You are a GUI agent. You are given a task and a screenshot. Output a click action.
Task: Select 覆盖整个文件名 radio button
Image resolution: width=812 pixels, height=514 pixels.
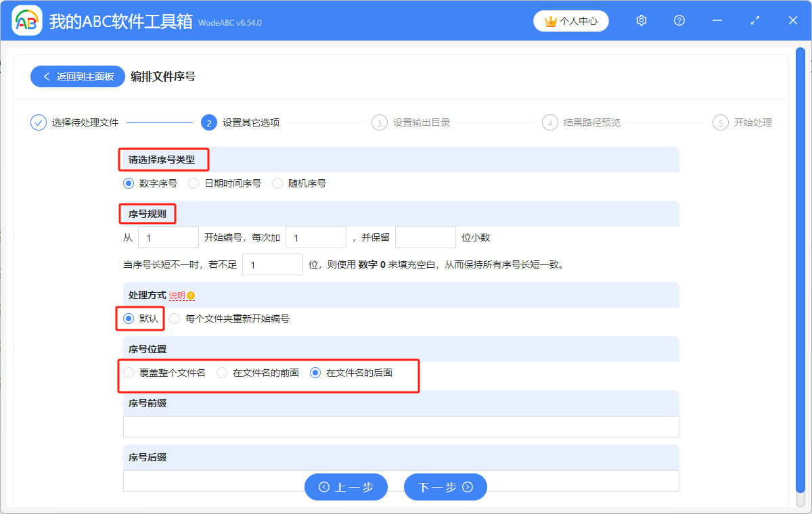pos(129,373)
